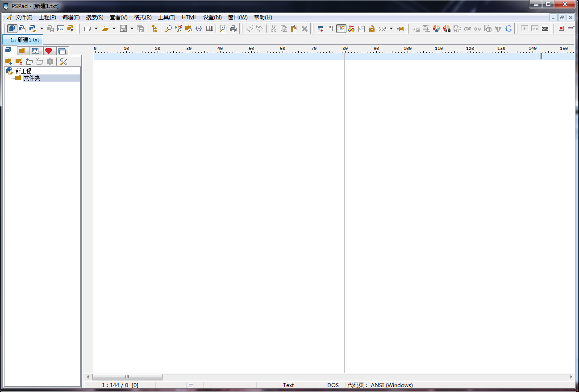Viewport: 579px width, 392px height.
Task: Switch to the FTP panel tab
Action: coord(35,50)
